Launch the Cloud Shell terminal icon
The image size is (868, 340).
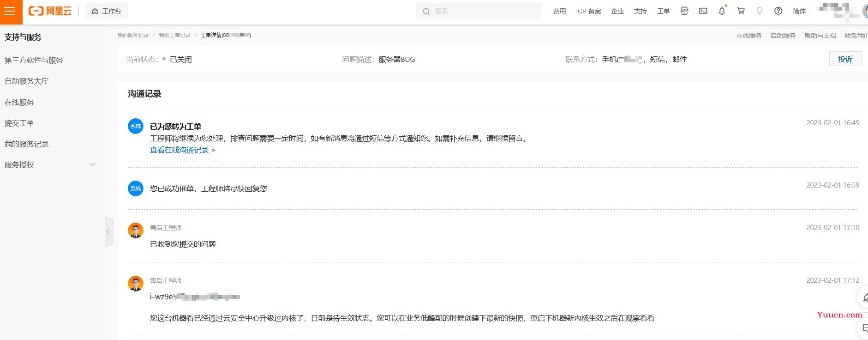point(703,11)
